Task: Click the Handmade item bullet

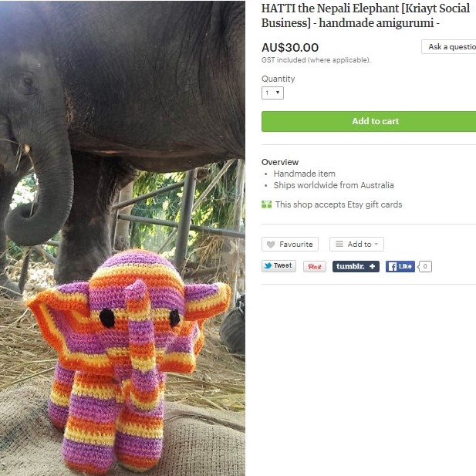Action: [x=304, y=174]
